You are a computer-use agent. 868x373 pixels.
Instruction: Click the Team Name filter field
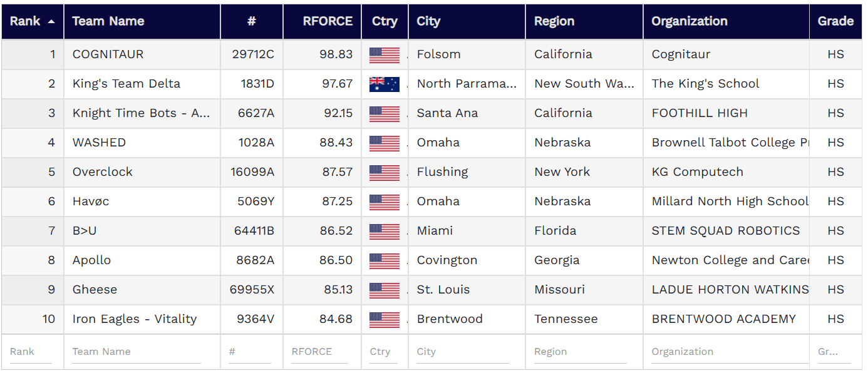pos(136,352)
